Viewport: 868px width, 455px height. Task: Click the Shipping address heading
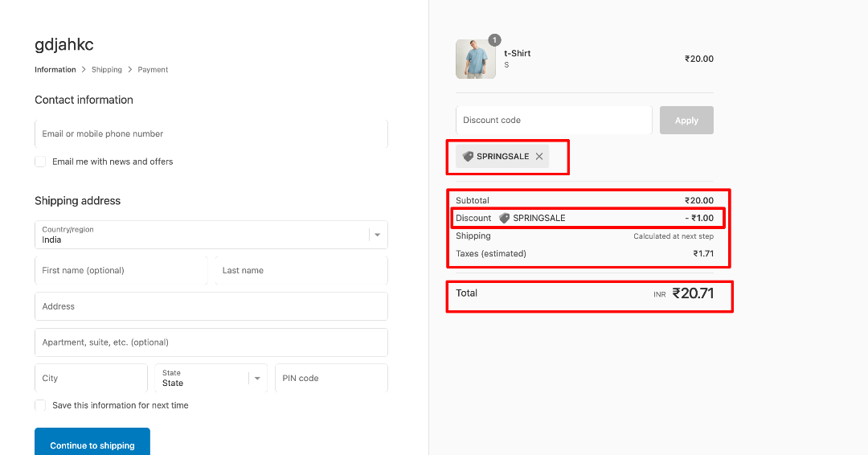pos(77,201)
